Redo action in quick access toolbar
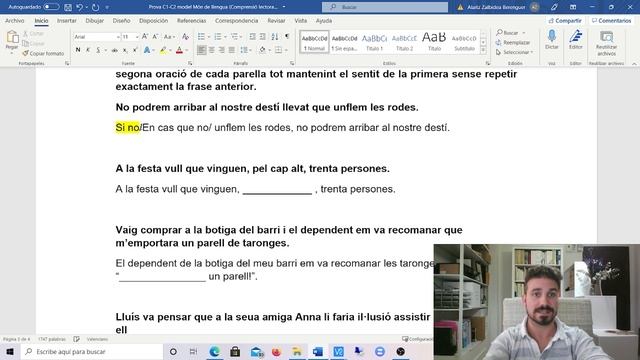This screenshot has height=360, width=640. [95, 7]
